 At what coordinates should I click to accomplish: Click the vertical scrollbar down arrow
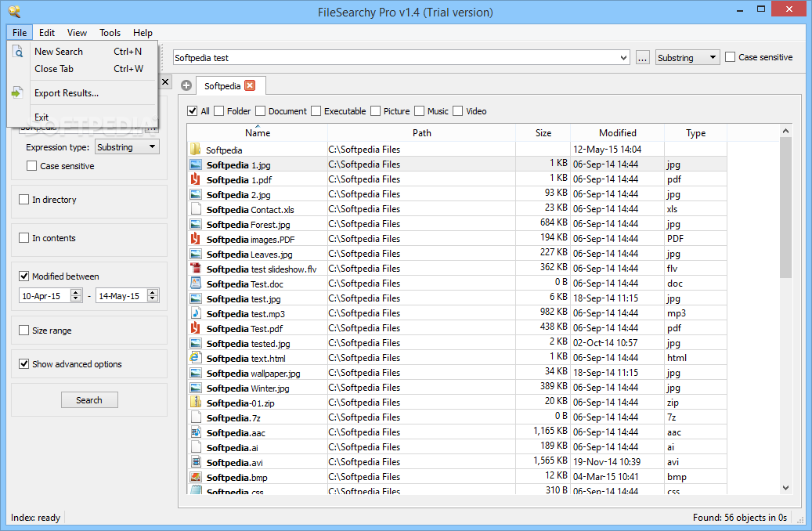tap(785, 487)
